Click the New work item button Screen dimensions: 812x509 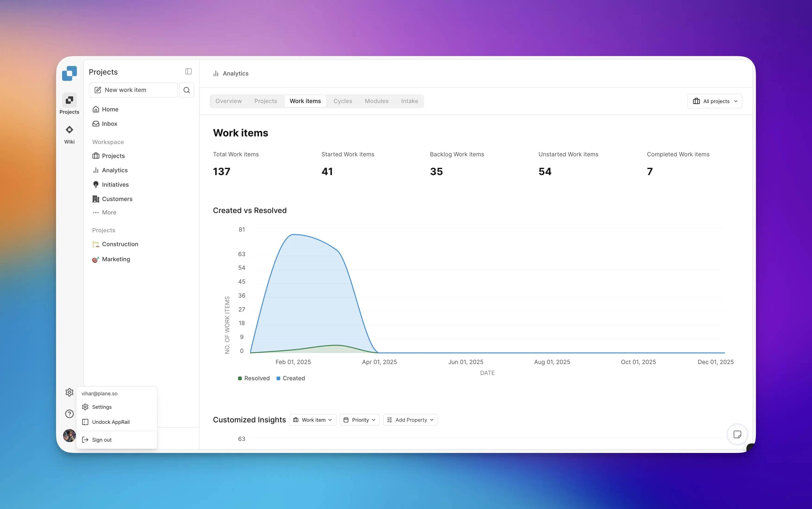click(x=133, y=90)
